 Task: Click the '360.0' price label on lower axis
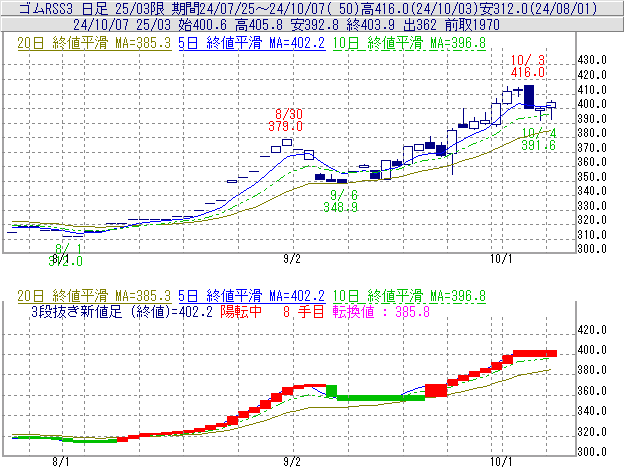[x=592, y=391]
